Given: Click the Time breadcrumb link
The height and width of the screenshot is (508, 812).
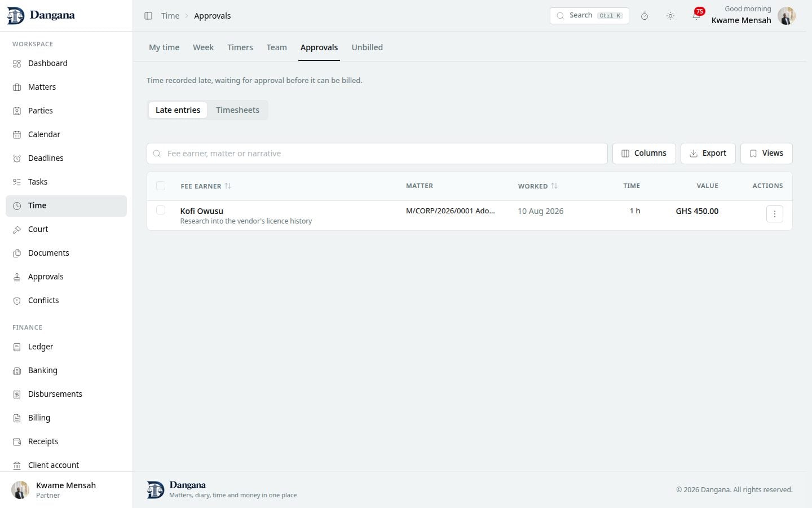Looking at the screenshot, I should (170, 16).
